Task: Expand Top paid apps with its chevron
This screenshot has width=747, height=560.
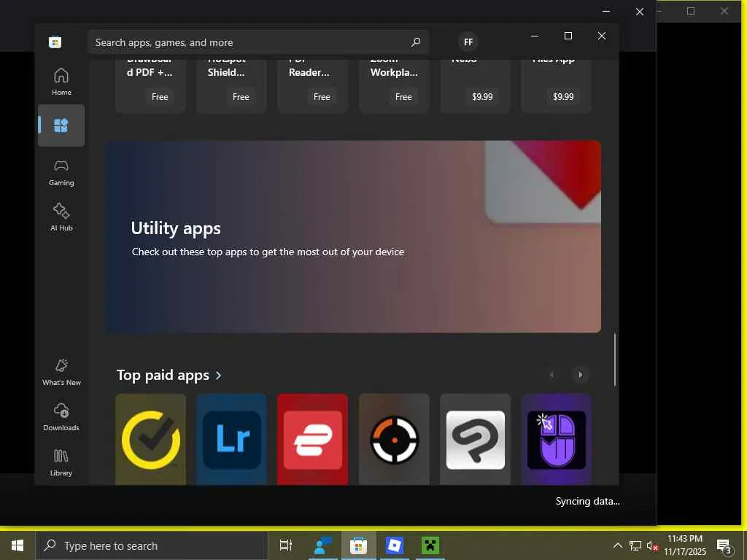Action: (219, 376)
